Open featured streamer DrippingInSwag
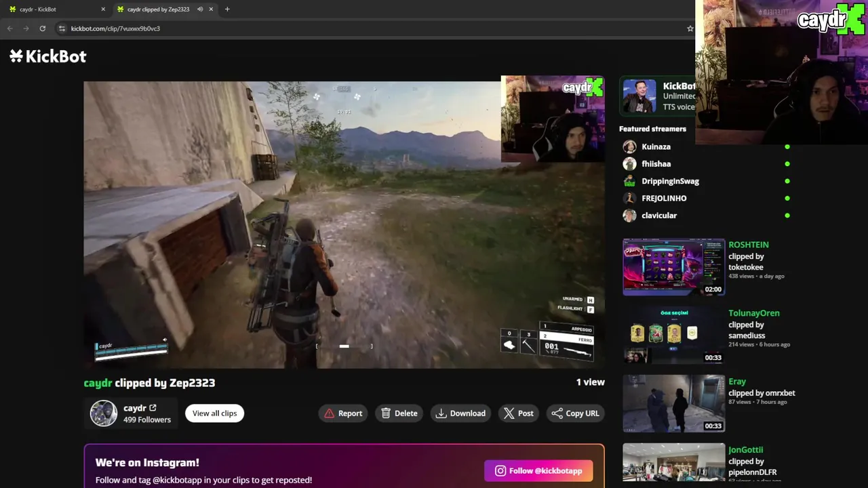This screenshot has height=488, width=868. (670, 181)
